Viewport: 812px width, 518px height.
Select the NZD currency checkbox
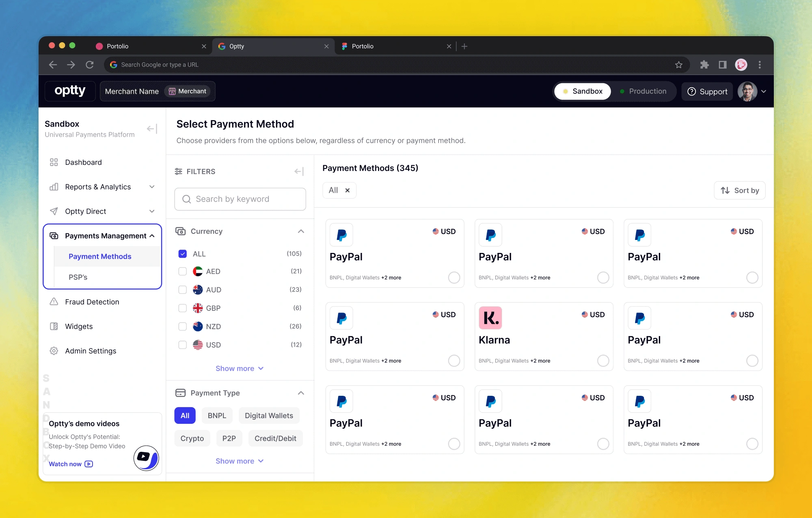coord(182,326)
